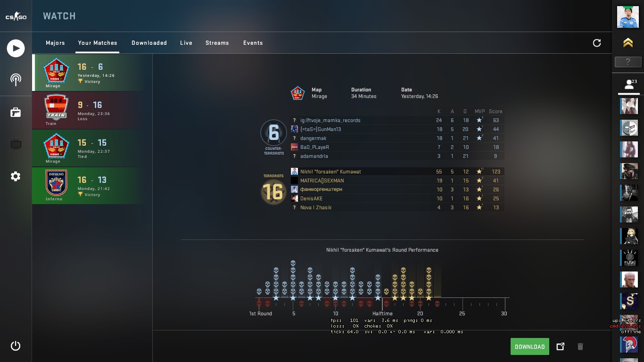
Task: Click the Terrorists 16 score emblem
Action: click(x=273, y=192)
